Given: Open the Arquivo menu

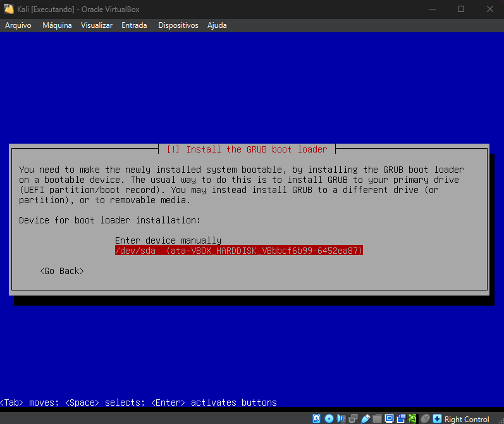Looking at the screenshot, I should click(x=18, y=25).
